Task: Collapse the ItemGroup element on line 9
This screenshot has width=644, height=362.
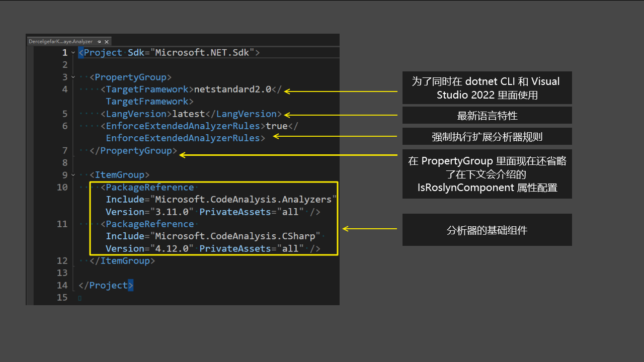Action: point(72,175)
